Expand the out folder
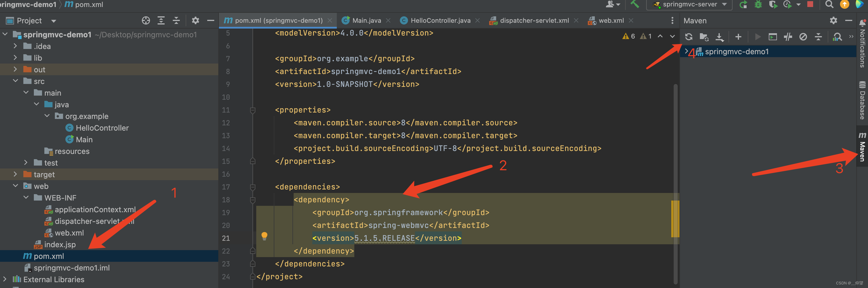Image resolution: width=868 pixels, height=288 pixels. point(15,69)
